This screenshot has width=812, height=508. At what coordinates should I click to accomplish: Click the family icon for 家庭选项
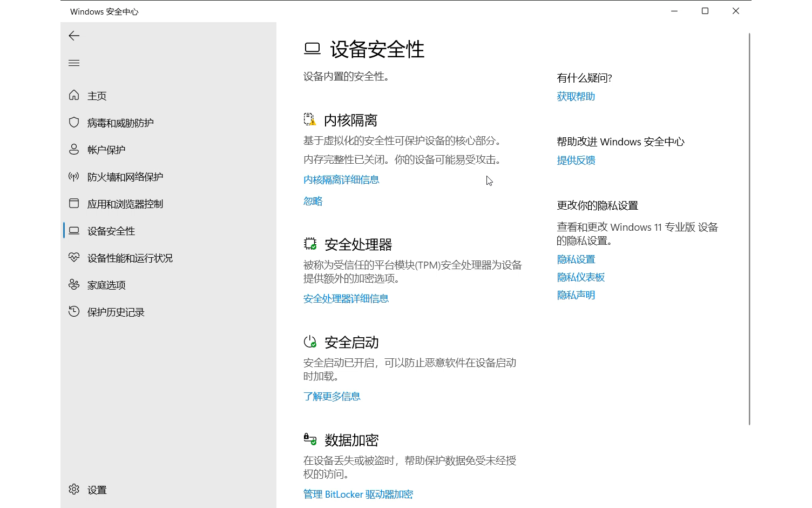coord(74,284)
